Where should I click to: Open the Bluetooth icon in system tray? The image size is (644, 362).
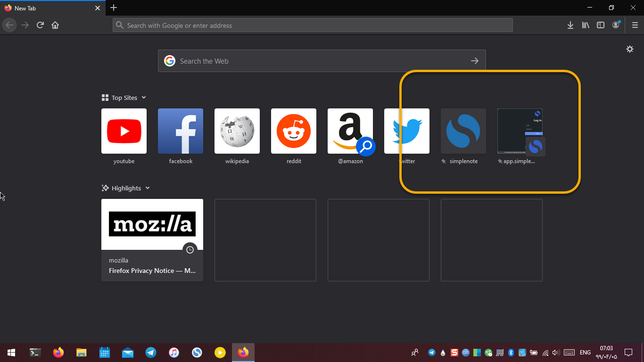[511, 352]
